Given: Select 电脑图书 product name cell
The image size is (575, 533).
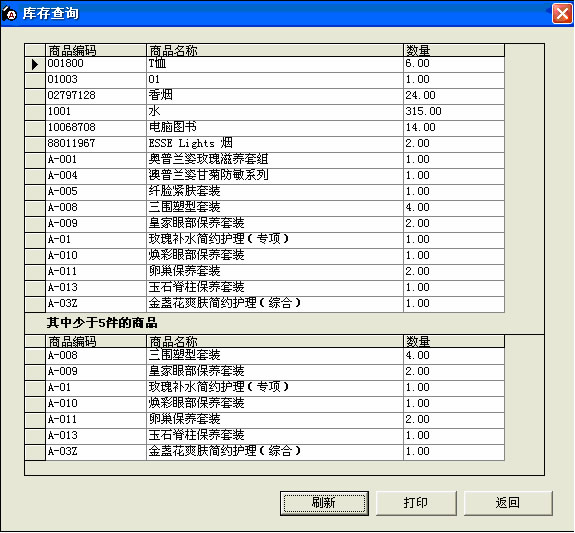Looking at the screenshot, I should 275,128.
